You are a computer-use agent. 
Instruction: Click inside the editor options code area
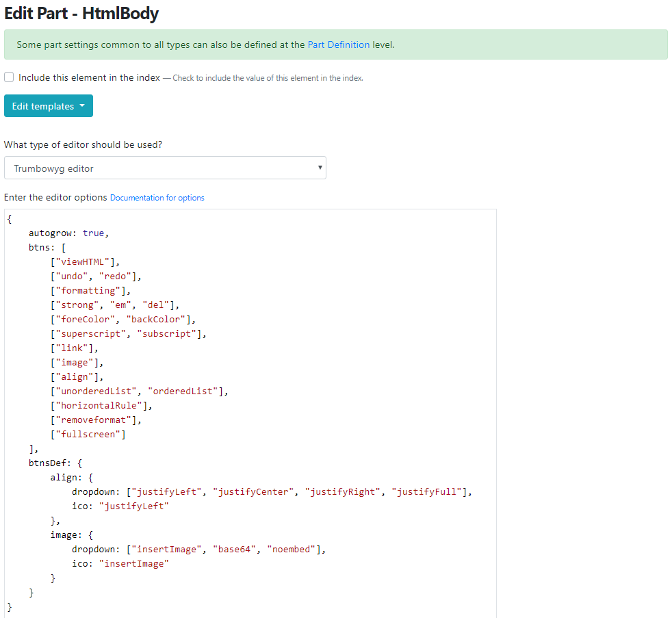pyautogui.click(x=250, y=413)
